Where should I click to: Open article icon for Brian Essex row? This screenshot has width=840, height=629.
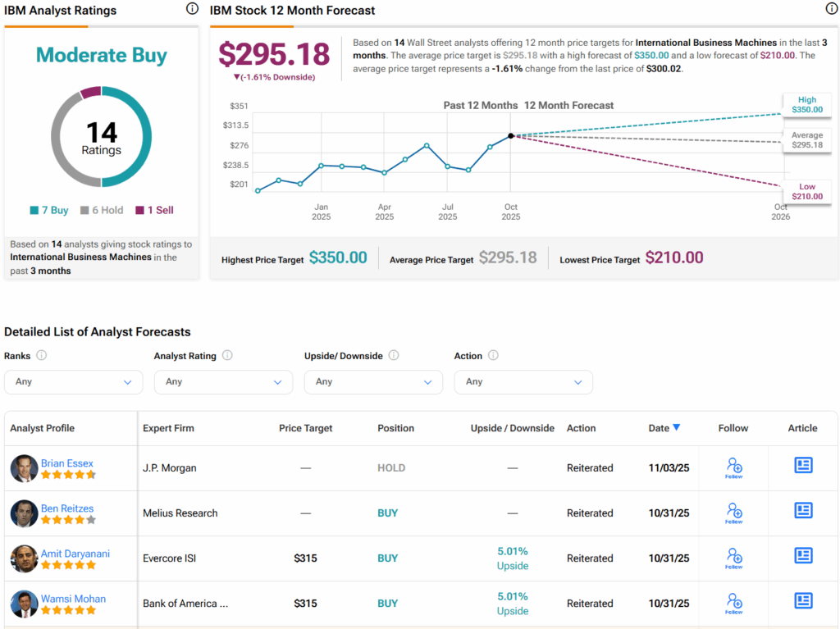(803, 466)
